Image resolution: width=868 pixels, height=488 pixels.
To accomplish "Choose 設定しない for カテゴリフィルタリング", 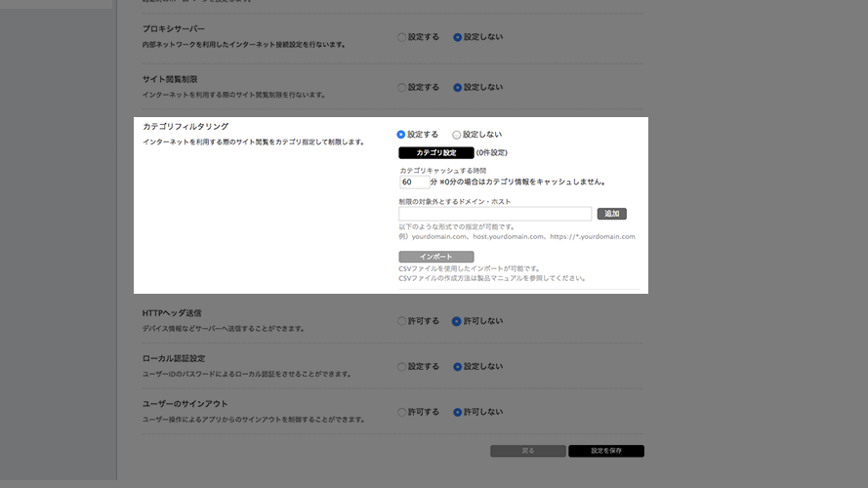I will click(x=456, y=135).
